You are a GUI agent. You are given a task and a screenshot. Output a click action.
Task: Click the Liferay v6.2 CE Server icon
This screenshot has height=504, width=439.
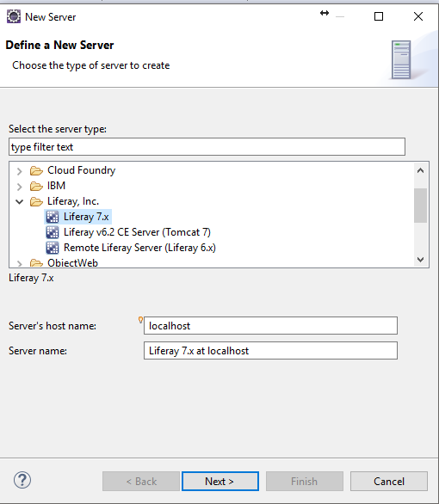53,232
